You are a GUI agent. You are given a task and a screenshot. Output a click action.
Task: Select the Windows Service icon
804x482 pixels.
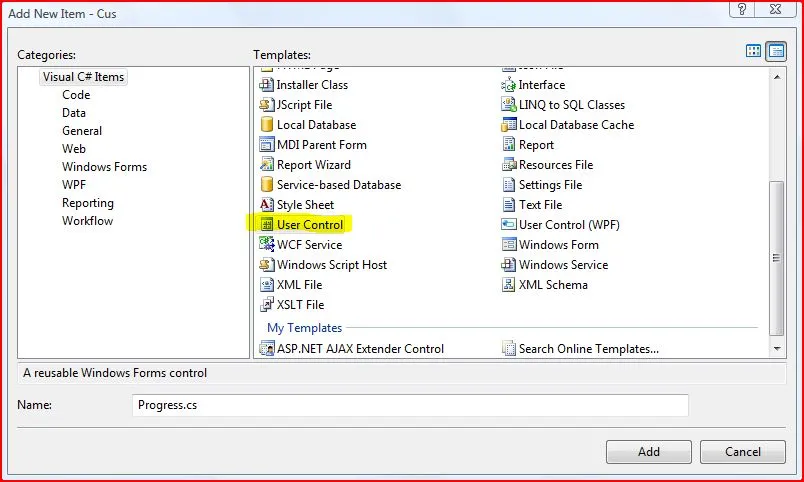click(508, 265)
